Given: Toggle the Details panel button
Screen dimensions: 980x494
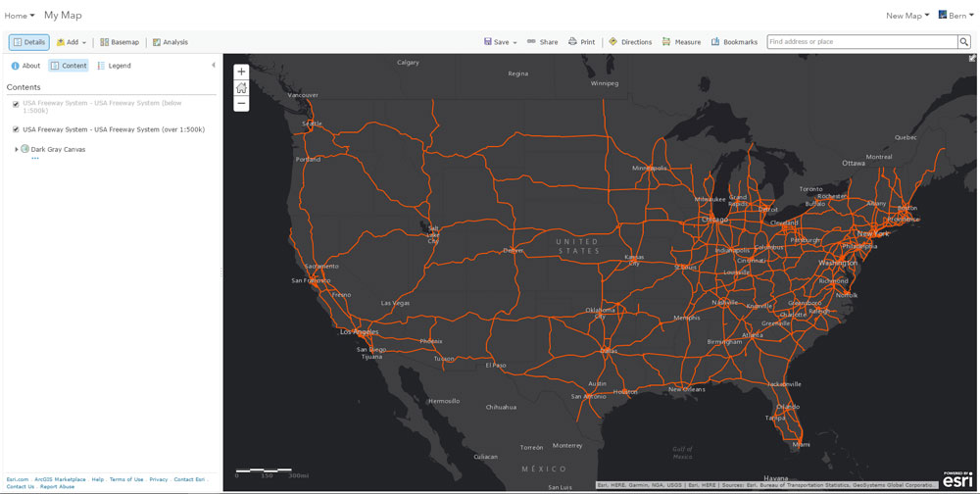Looking at the screenshot, I should 28,42.
